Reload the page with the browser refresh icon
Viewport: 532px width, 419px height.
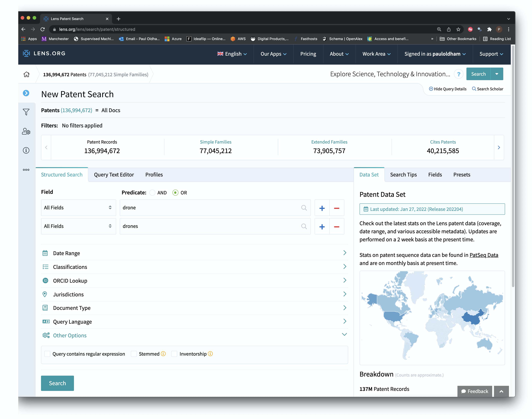43,29
